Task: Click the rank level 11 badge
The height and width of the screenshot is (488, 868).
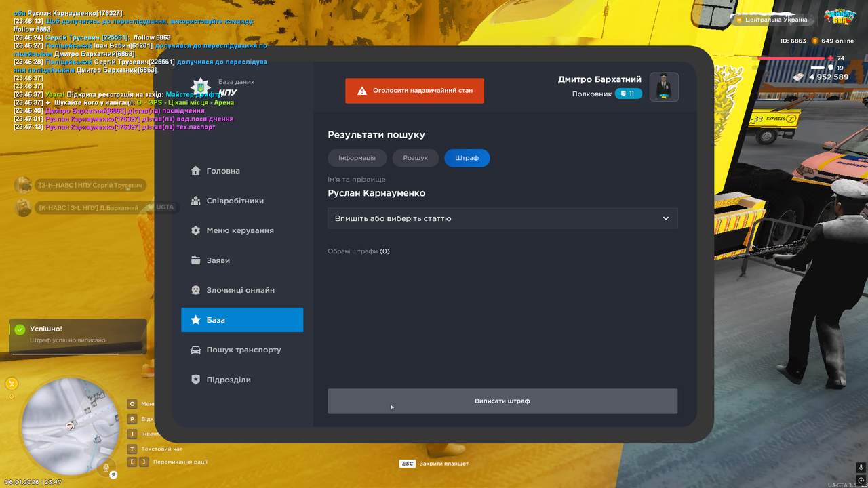Action: (x=629, y=94)
